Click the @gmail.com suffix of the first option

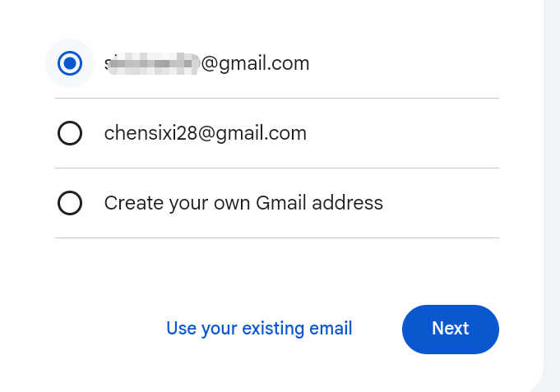pyautogui.click(x=256, y=63)
